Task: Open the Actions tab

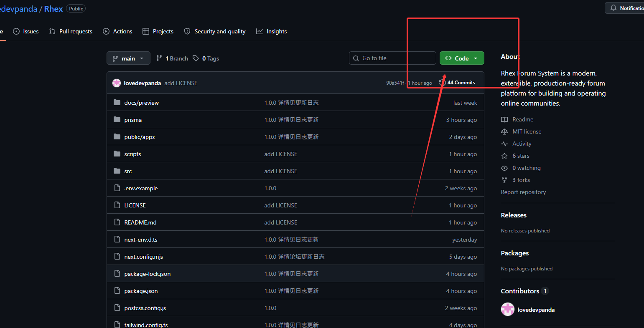Action: [117, 31]
